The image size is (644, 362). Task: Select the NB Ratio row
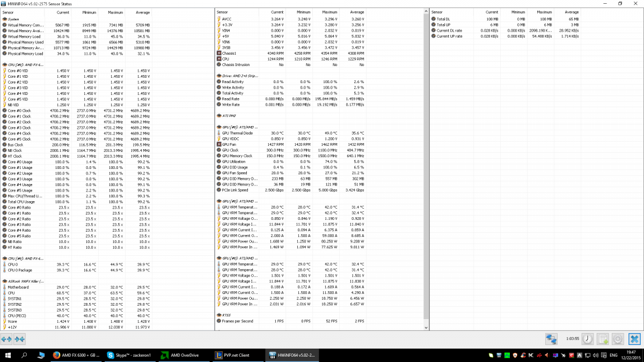pos(76,241)
